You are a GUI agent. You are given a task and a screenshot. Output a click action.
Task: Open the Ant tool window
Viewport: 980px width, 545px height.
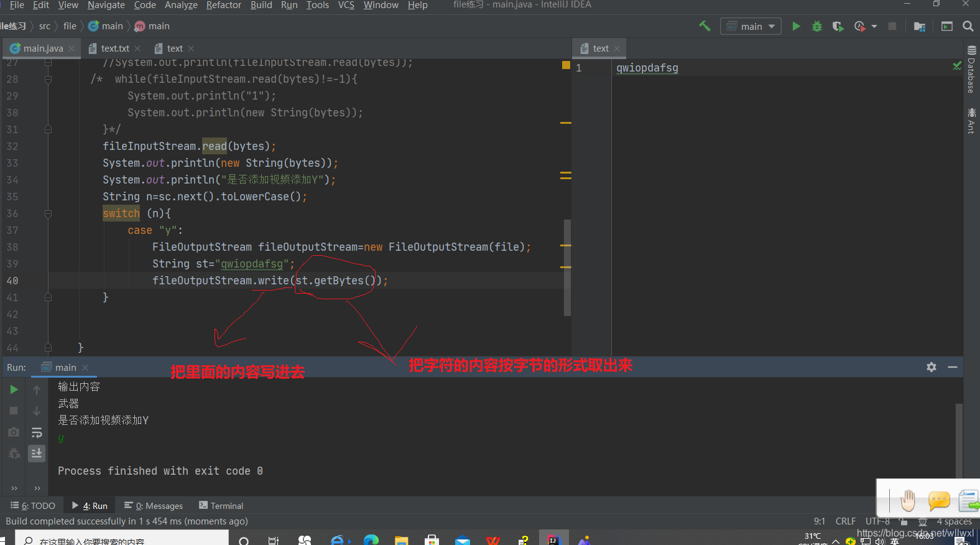971,120
